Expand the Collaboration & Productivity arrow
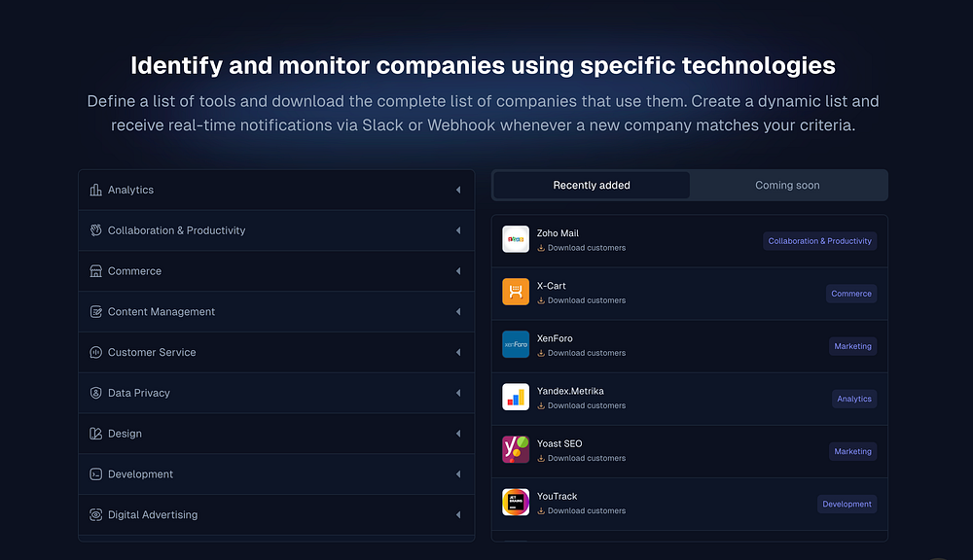Image resolution: width=973 pixels, height=560 pixels. click(x=458, y=230)
